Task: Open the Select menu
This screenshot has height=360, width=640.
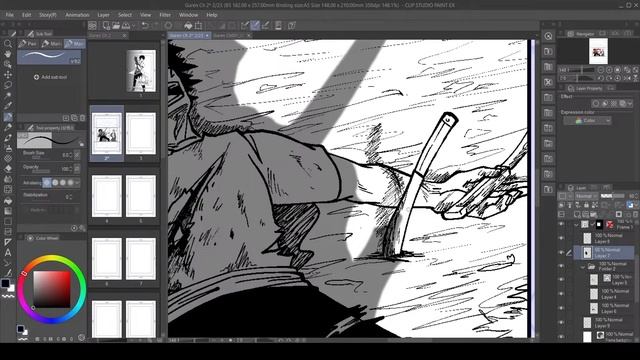Action: 125,15
